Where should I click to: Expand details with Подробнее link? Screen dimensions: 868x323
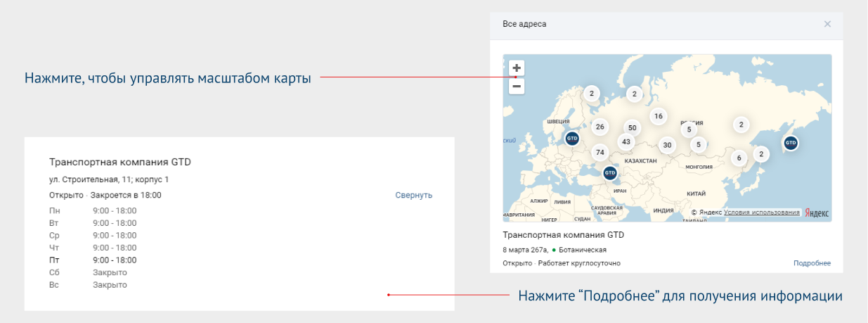tap(812, 263)
